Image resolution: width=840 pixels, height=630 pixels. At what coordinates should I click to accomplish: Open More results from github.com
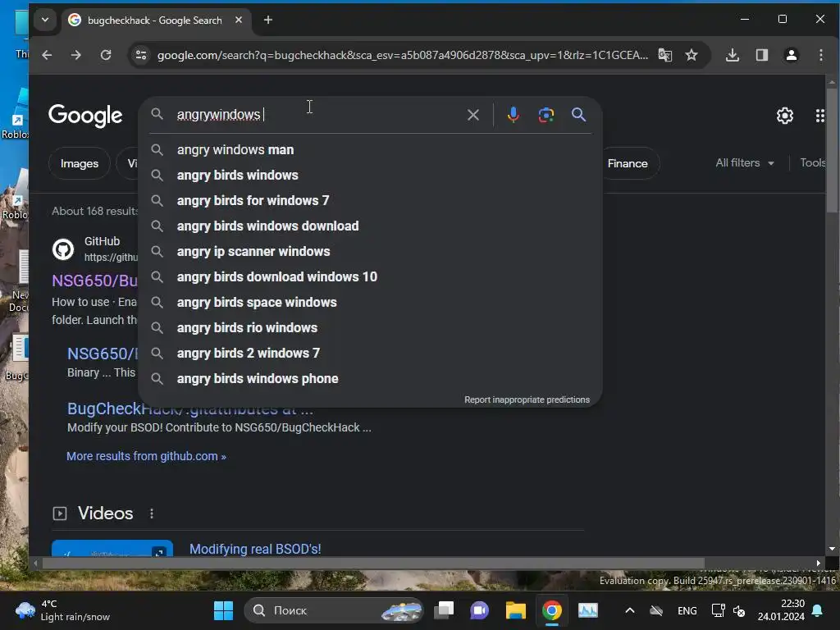point(146,456)
